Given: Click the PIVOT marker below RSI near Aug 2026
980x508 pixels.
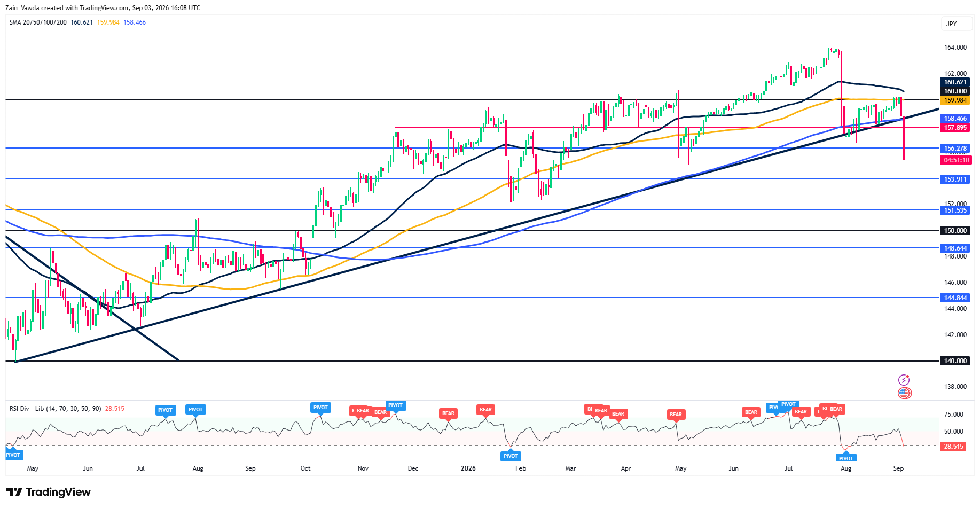Looking at the screenshot, I should pyautogui.click(x=846, y=457).
